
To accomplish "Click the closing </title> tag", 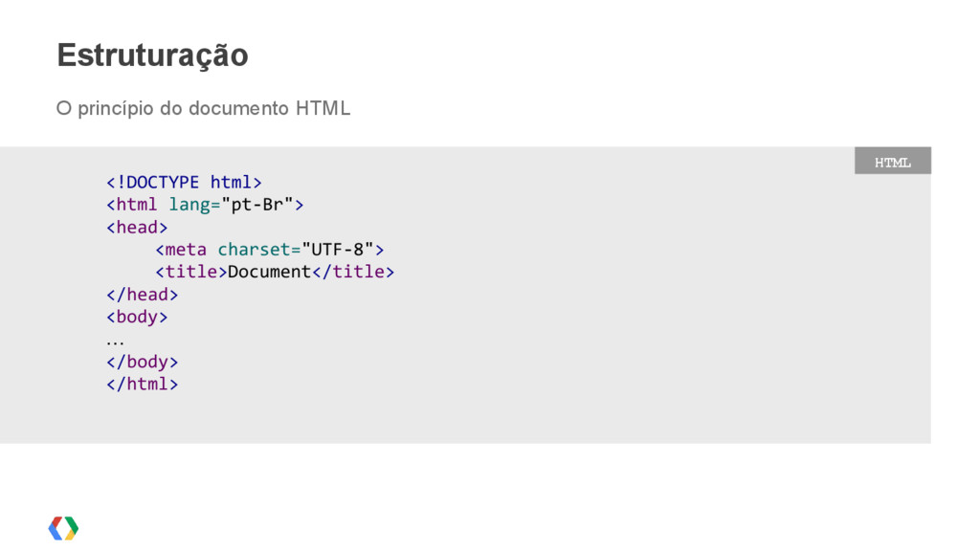I will point(353,273).
